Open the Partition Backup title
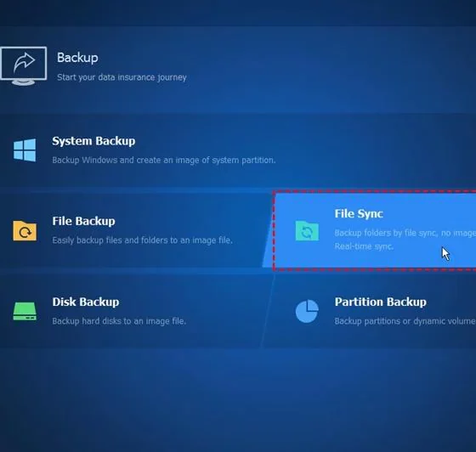The height and width of the screenshot is (452, 476). (381, 302)
